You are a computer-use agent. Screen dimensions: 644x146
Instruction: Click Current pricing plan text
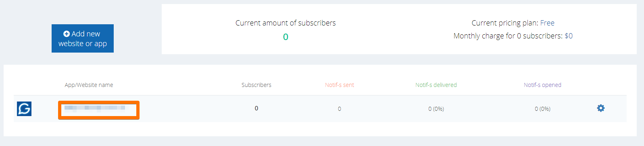coord(505,23)
